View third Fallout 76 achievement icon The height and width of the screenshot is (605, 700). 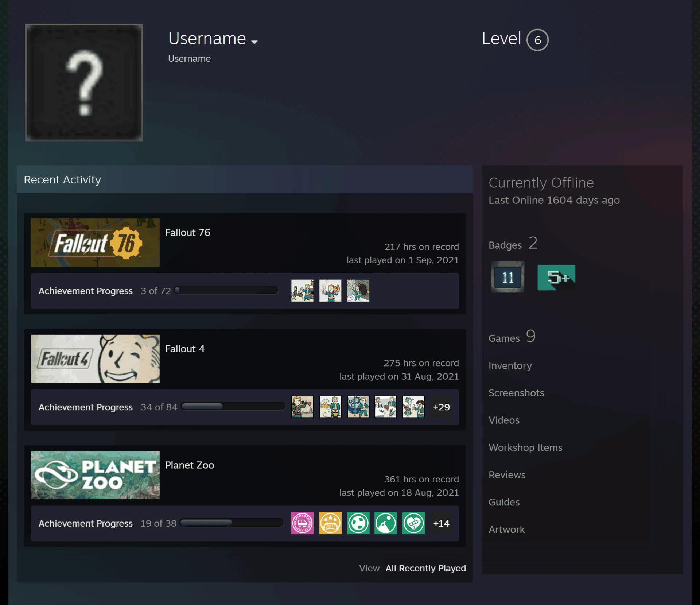(358, 291)
